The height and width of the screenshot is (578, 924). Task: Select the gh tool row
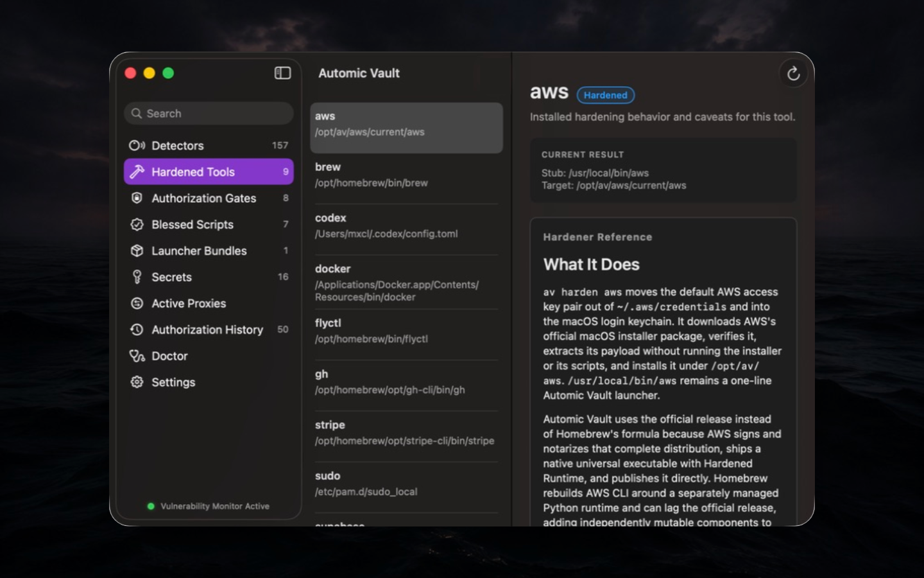pyautogui.click(x=406, y=385)
